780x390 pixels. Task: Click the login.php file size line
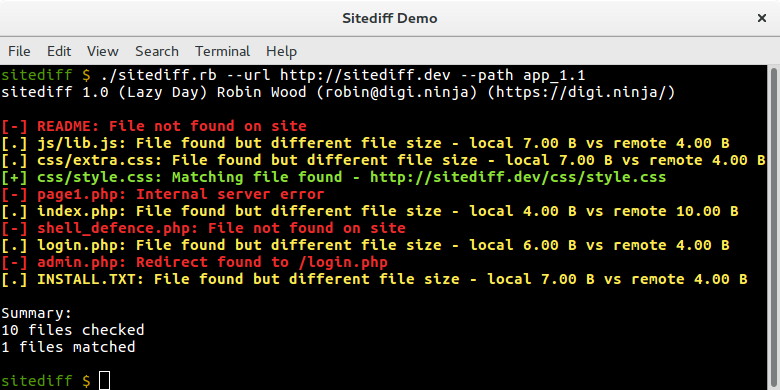coord(365,245)
